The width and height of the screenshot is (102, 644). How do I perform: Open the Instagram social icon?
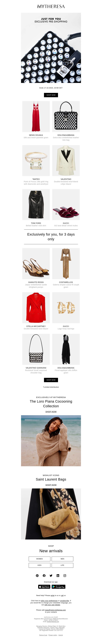click(65, 575)
